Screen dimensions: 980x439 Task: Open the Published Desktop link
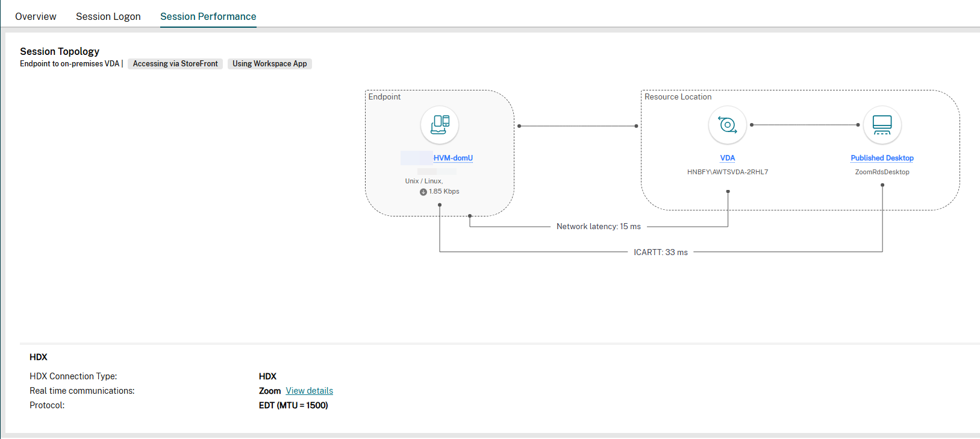(x=882, y=158)
